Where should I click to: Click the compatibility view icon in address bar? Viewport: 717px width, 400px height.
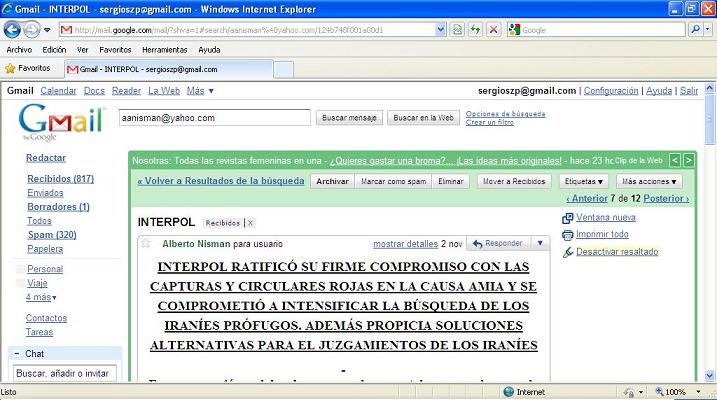coord(457,30)
